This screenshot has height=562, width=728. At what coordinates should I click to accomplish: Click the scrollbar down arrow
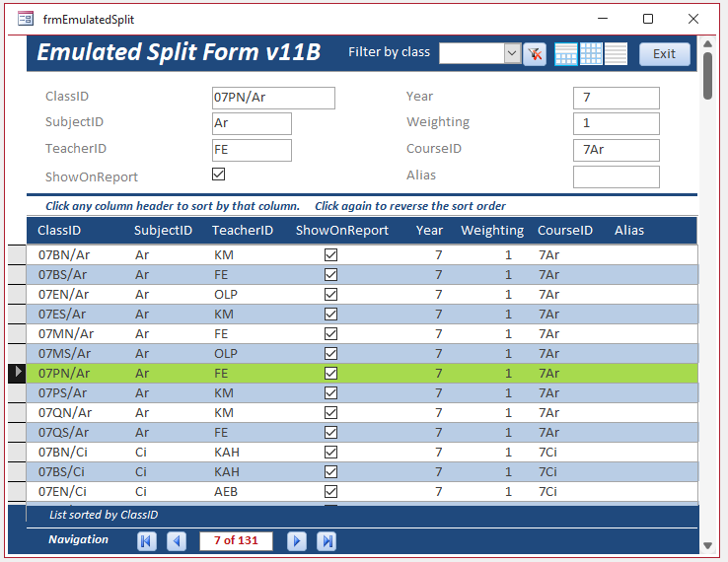[707, 546]
